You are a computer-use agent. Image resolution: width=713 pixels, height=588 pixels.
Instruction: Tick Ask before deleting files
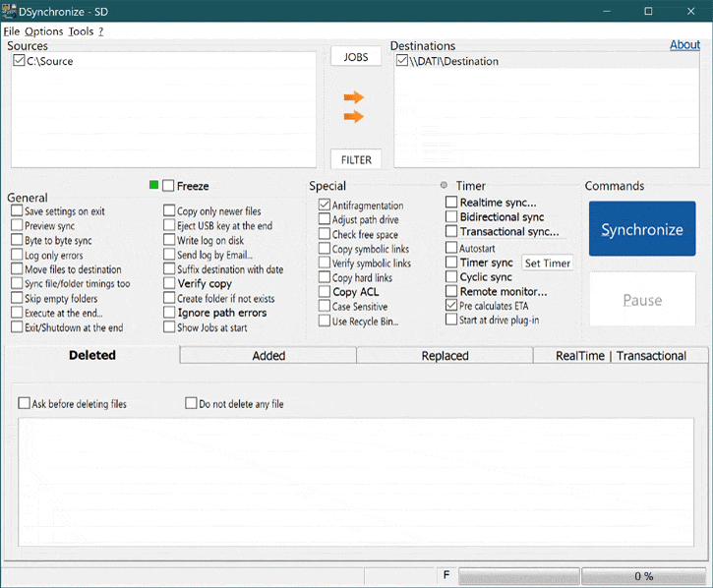point(24,403)
